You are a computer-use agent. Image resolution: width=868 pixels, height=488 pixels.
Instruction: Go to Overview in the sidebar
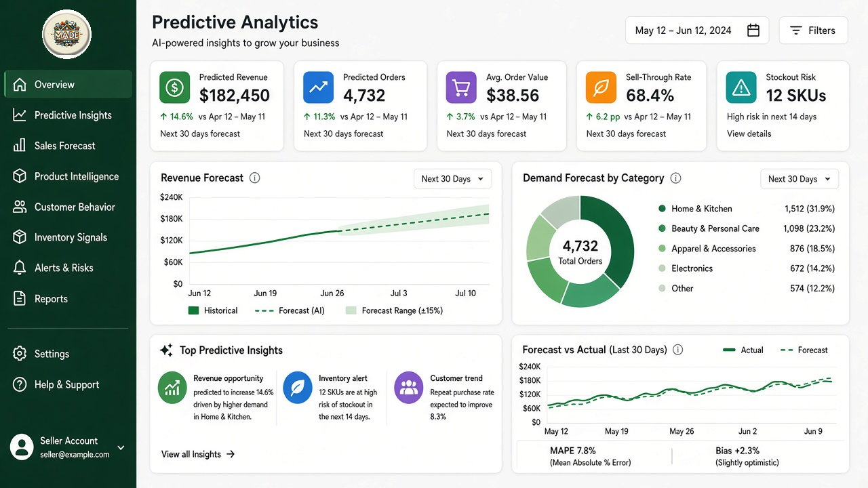pyautogui.click(x=68, y=85)
